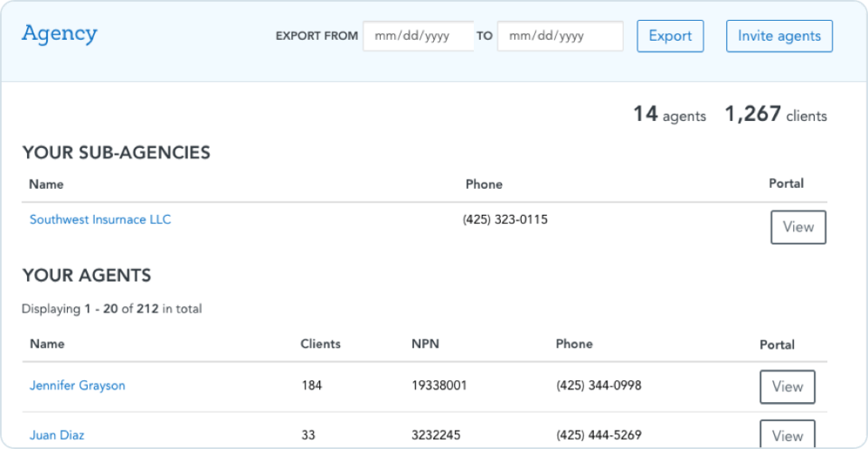Open the Southwest Insurnace LLC link
Image resolution: width=868 pixels, height=449 pixels.
(x=100, y=220)
